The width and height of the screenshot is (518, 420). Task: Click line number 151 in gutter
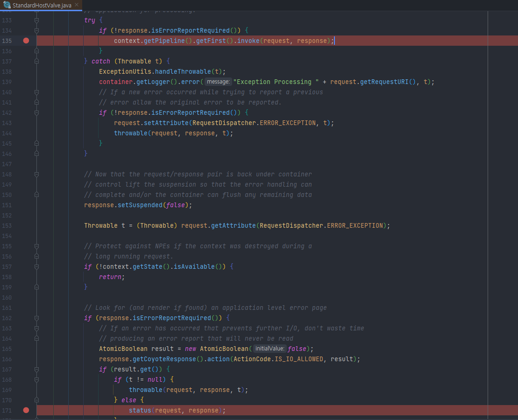tap(7, 205)
